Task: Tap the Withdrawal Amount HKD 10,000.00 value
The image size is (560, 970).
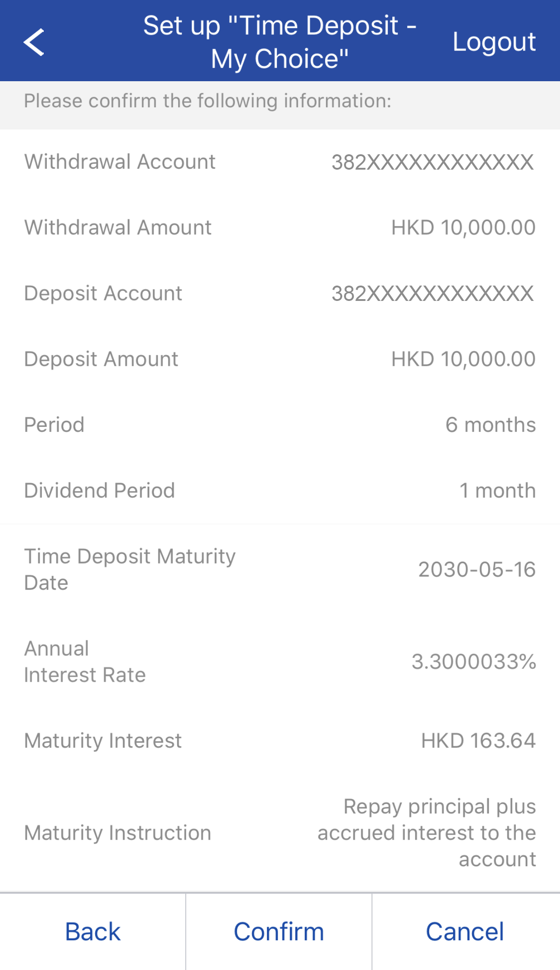Action: point(463,227)
